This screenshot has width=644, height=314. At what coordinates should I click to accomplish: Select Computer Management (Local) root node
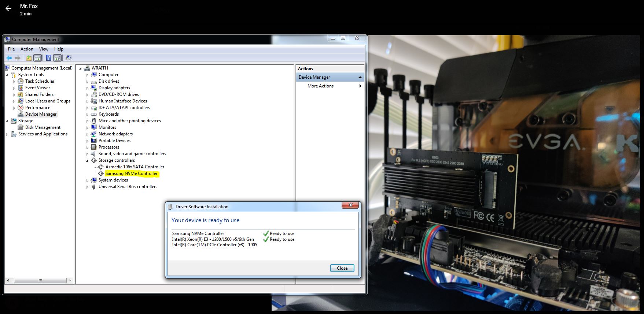(42, 68)
